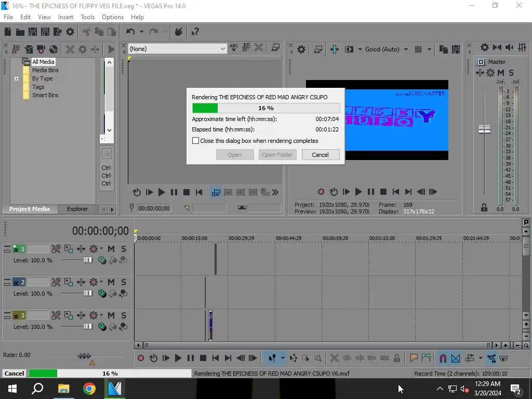Image resolution: width=532 pixels, height=399 pixels.
Task: Switch to the Explorer tab
Action: tap(77, 209)
